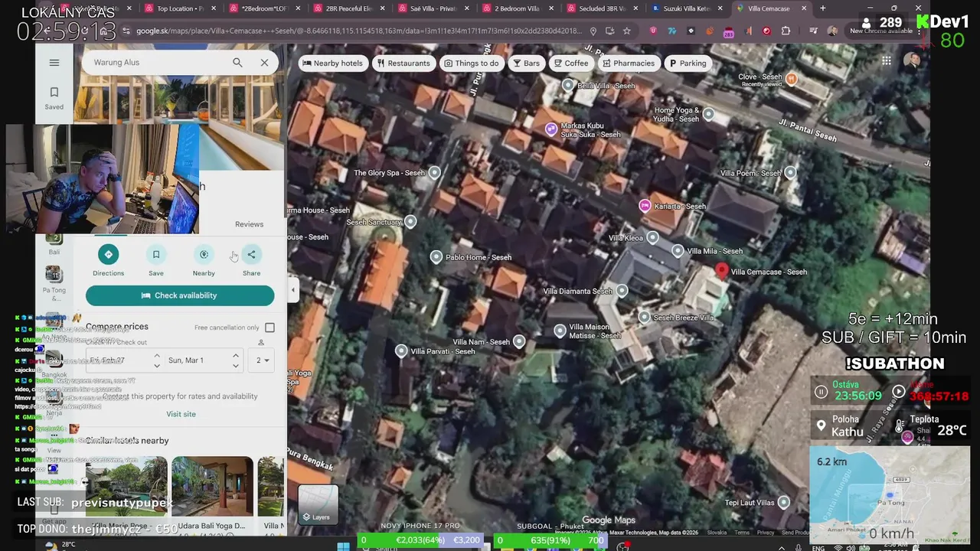Open the Layers map type button

318,504
